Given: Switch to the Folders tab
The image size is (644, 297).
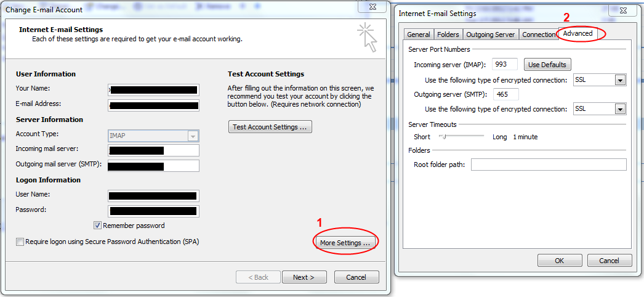Looking at the screenshot, I should click(x=448, y=35).
